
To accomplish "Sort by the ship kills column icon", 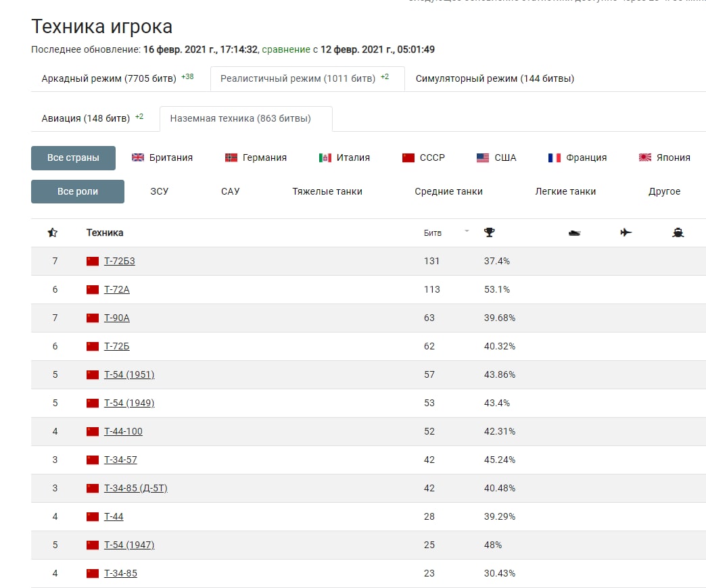I will click(678, 232).
